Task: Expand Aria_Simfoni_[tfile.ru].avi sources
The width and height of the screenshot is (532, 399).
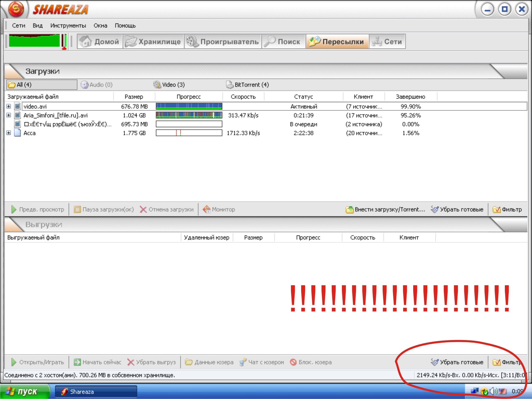Action: click(9, 115)
